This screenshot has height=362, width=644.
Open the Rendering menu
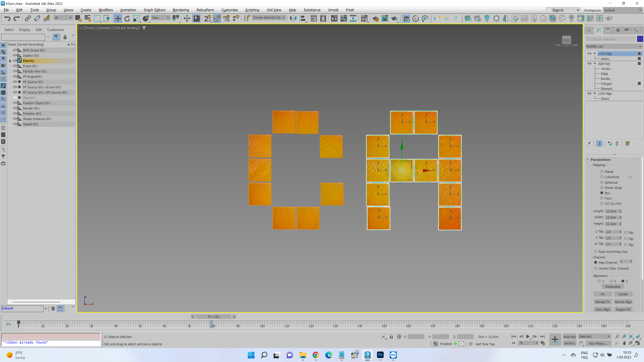coord(181,10)
